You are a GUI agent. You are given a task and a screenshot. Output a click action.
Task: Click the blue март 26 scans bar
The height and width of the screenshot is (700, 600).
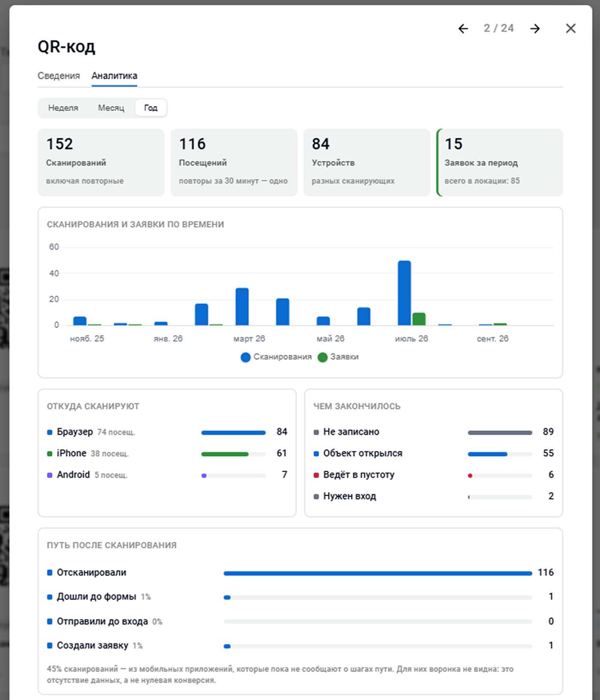[242, 307]
